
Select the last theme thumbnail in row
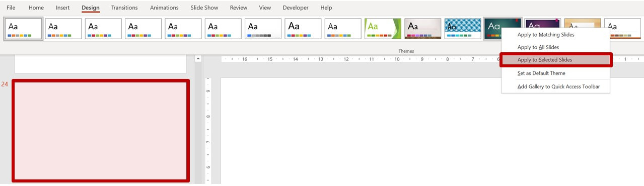[x=622, y=29]
